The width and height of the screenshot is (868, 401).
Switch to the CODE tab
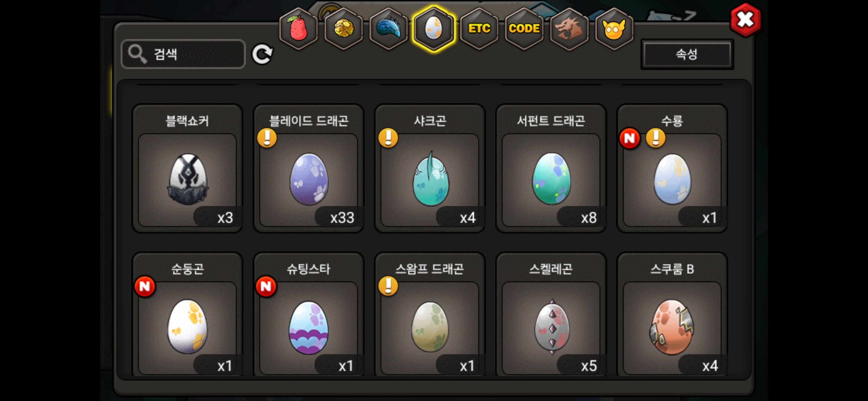click(524, 29)
